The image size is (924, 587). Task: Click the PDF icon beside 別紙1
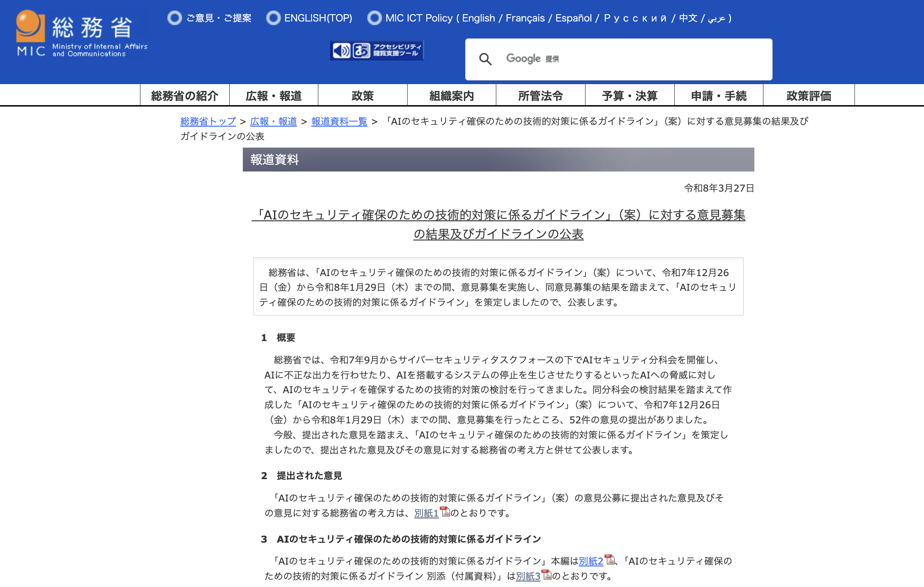[445, 512]
